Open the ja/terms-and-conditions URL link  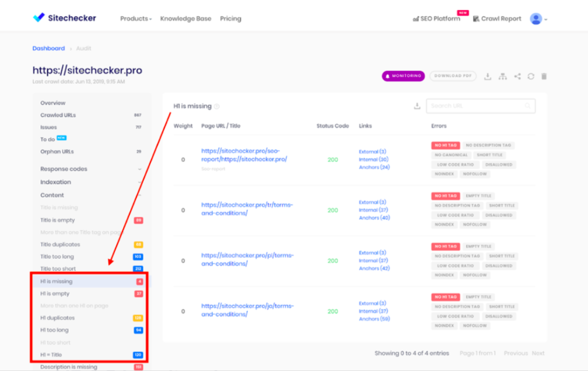click(x=247, y=310)
